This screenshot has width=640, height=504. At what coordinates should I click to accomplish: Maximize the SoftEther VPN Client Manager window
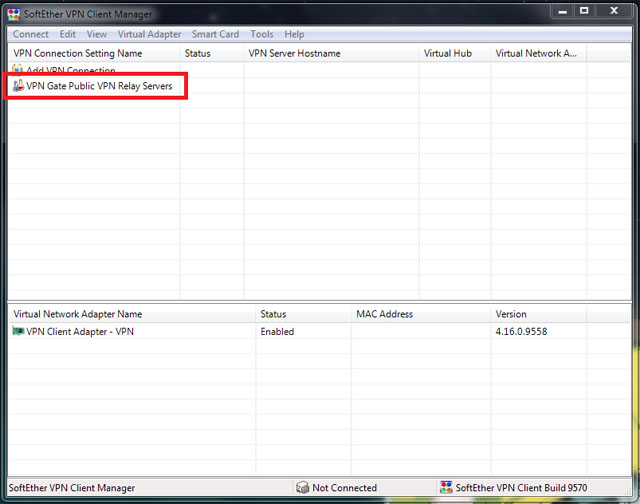584,11
